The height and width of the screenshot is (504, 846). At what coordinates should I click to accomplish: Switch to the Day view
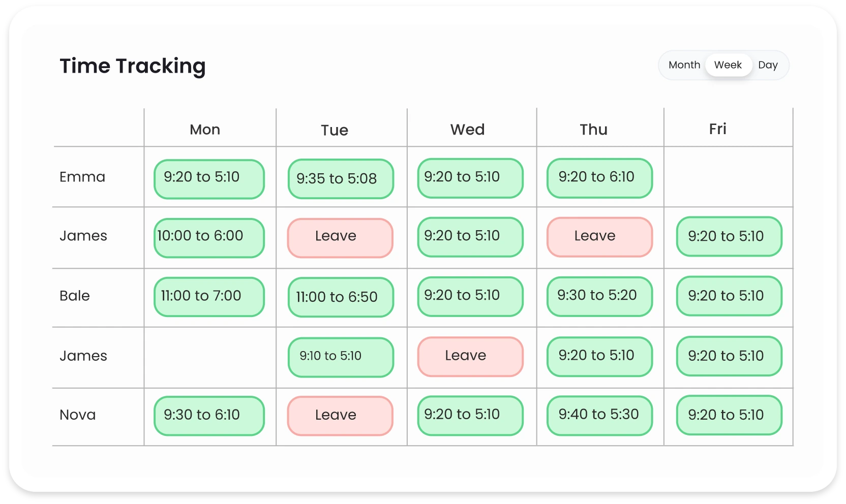(768, 65)
